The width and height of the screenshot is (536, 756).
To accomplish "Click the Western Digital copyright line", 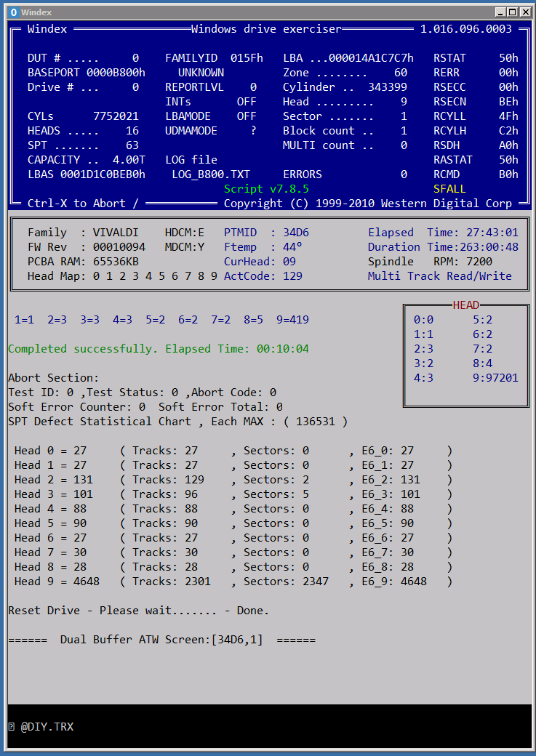I will pos(367,204).
